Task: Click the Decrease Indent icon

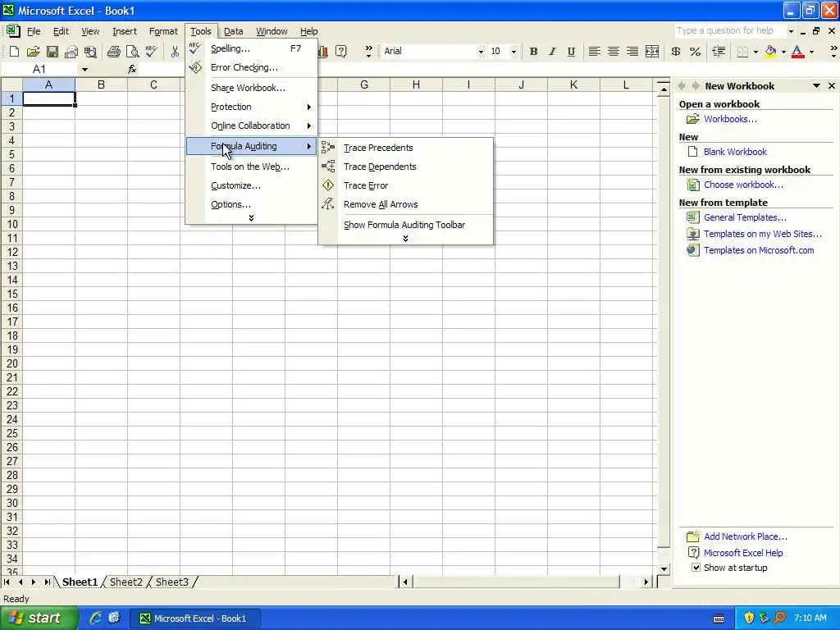Action: click(x=719, y=52)
